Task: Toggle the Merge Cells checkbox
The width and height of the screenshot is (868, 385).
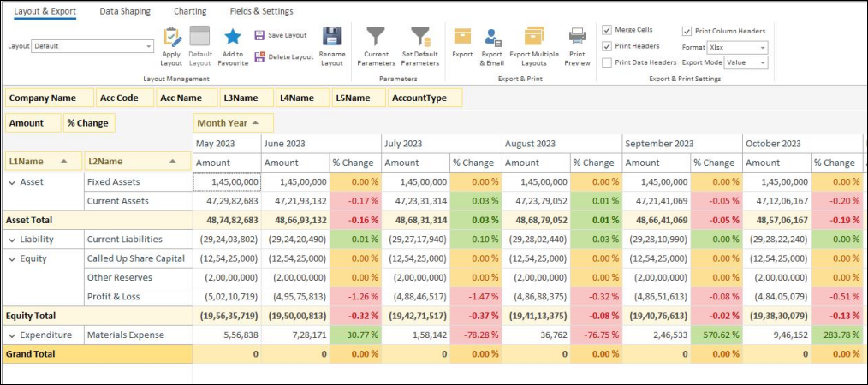Action: coord(607,30)
